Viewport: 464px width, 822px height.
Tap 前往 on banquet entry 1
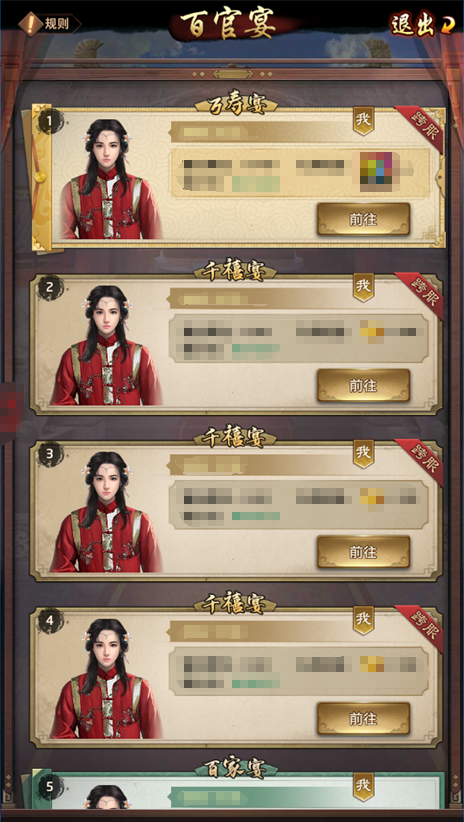(363, 219)
